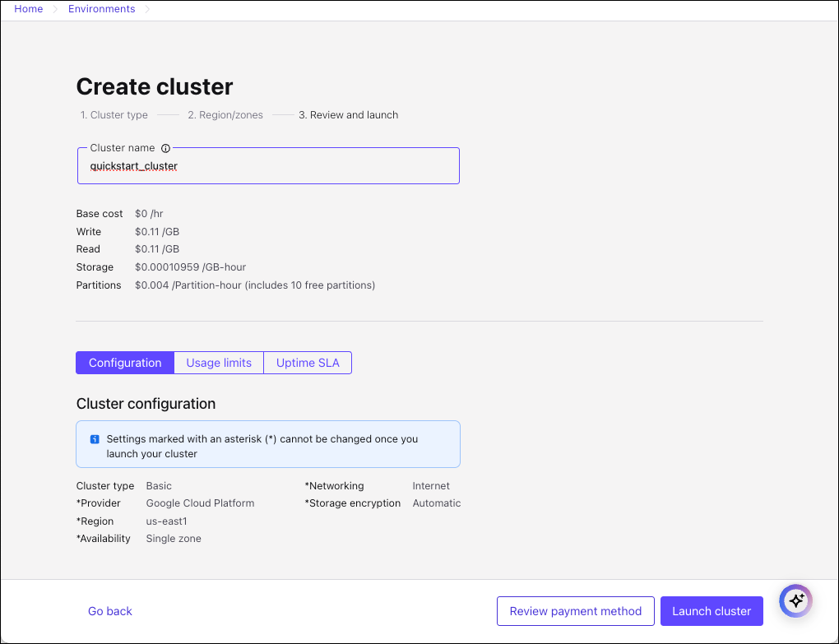Navigate to Home in the breadcrumb
Screen dimensions: 839x644
29,9
